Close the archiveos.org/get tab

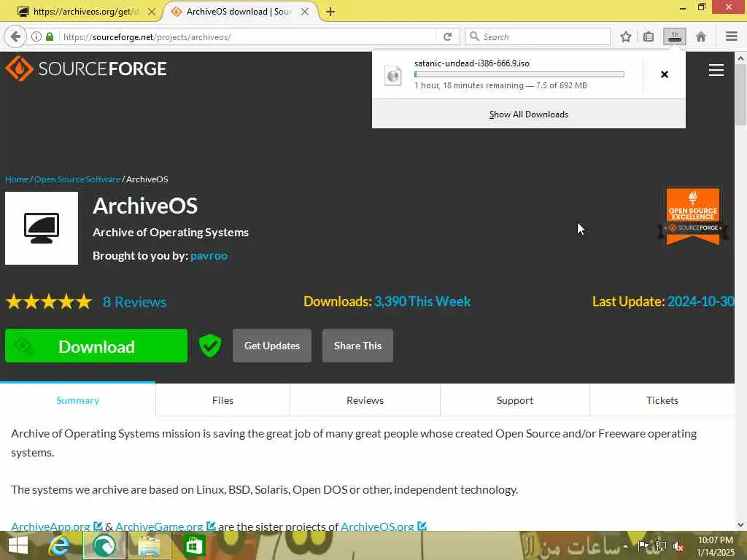tap(152, 12)
